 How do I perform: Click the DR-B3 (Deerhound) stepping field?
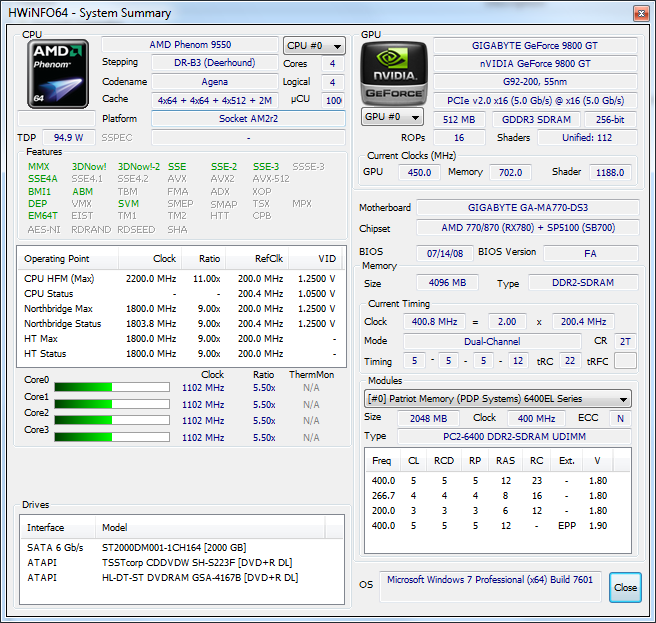tap(215, 63)
